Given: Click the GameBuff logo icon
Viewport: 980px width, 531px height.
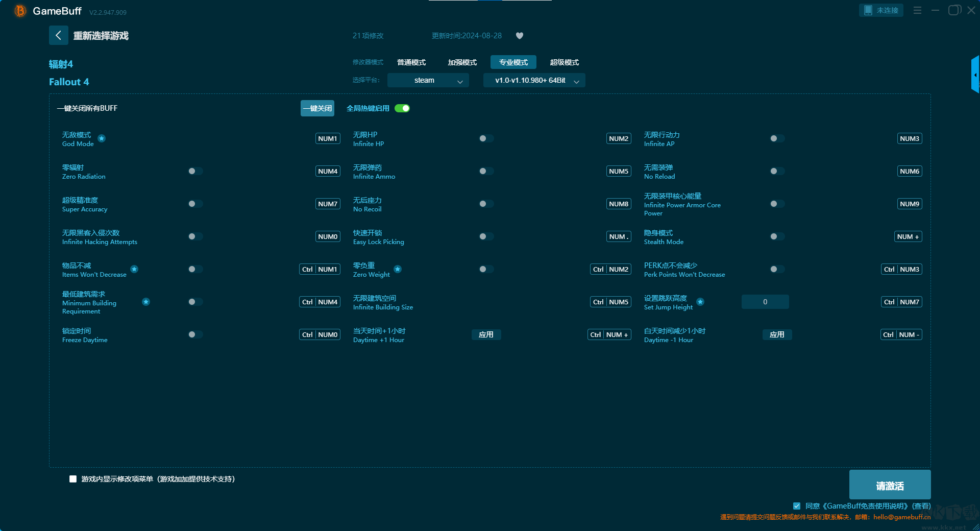Looking at the screenshot, I should click(x=20, y=11).
